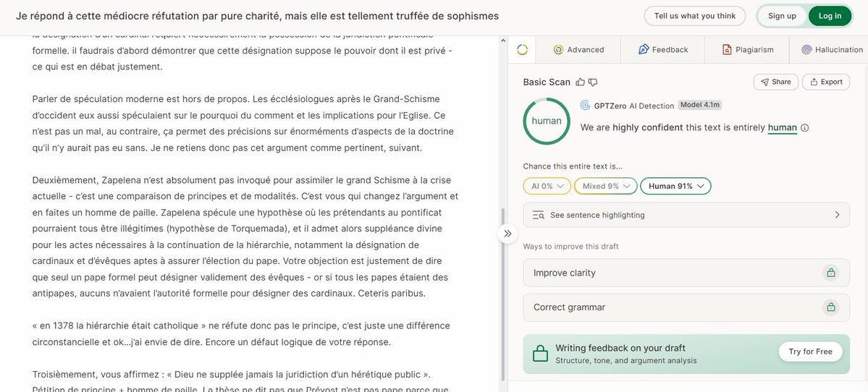Click the lock icon on Correct grammar
This screenshot has height=392, width=868.
tap(830, 307)
